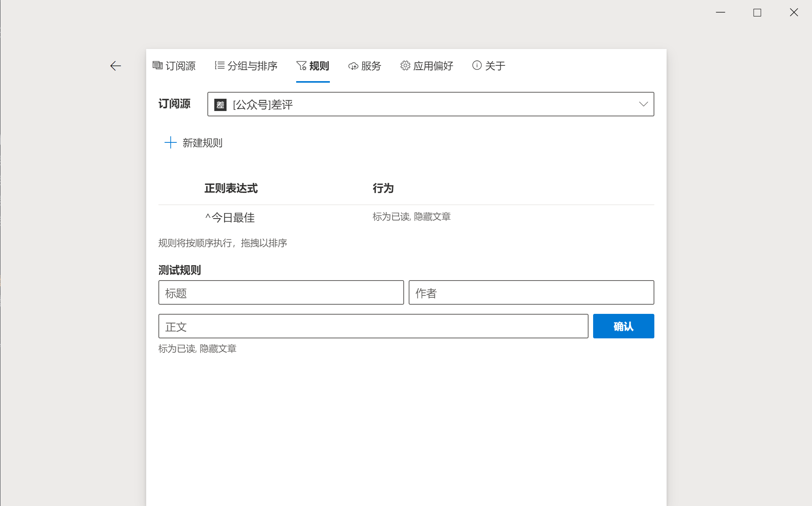This screenshot has width=812, height=506.
Task: Focus the 正文 test input field
Action: point(373,326)
